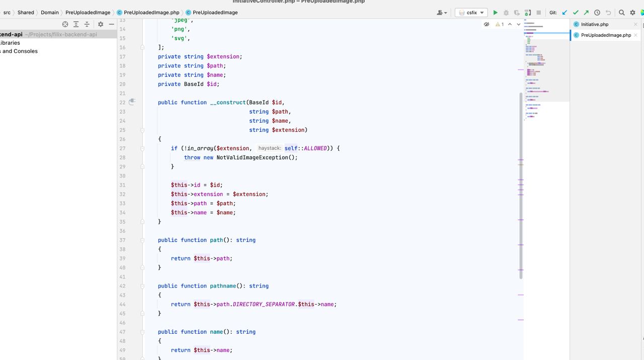The height and width of the screenshot is (360, 644).
Task: Click $extension property on line 17
Action: 223,56
